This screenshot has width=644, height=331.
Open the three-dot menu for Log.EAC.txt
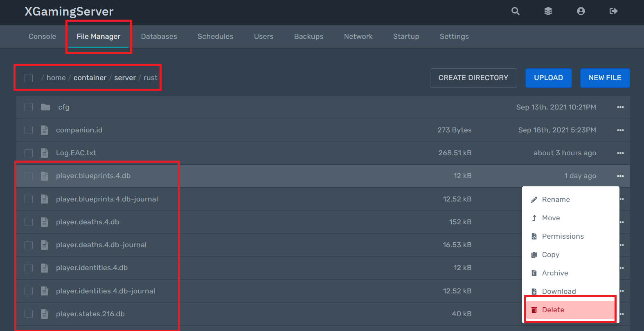620,153
